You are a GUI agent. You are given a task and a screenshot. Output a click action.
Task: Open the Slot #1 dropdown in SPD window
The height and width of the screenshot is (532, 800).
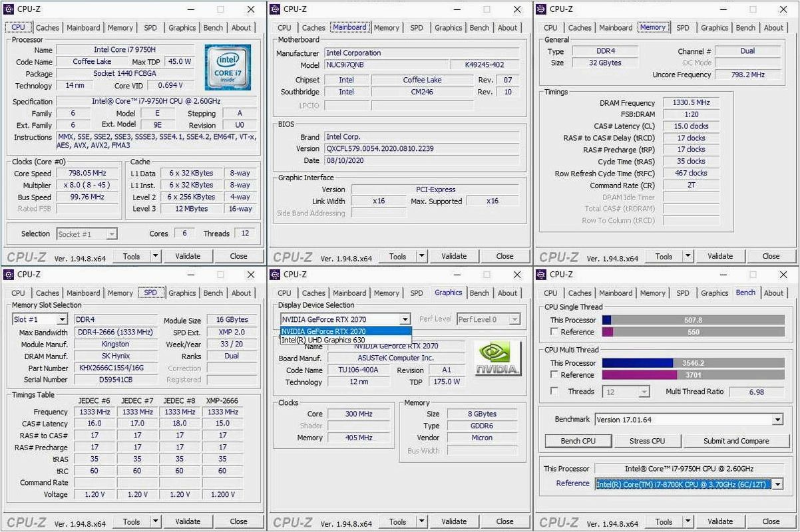(x=40, y=320)
